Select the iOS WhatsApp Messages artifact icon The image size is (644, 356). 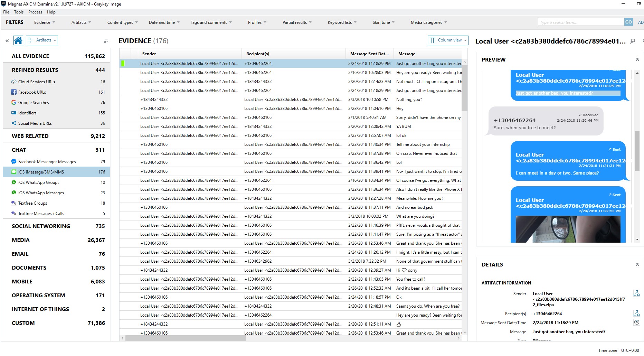point(13,193)
